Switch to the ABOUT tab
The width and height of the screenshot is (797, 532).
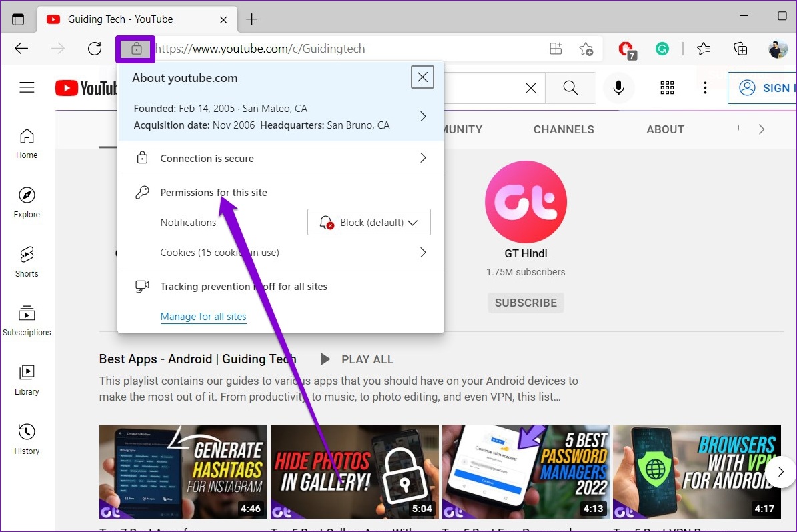(666, 129)
